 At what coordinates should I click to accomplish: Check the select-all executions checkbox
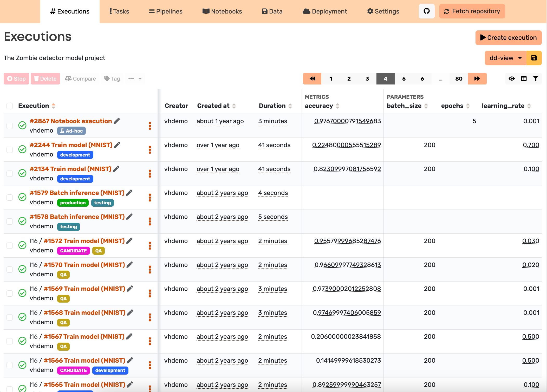click(x=10, y=106)
